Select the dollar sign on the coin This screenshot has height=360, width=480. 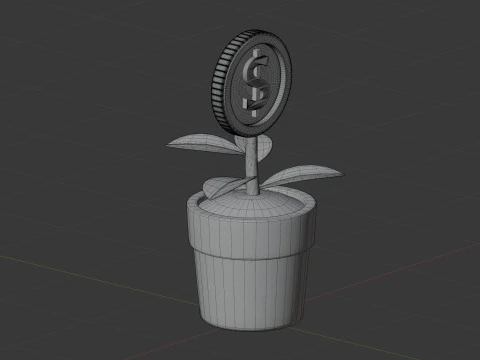click(x=256, y=82)
